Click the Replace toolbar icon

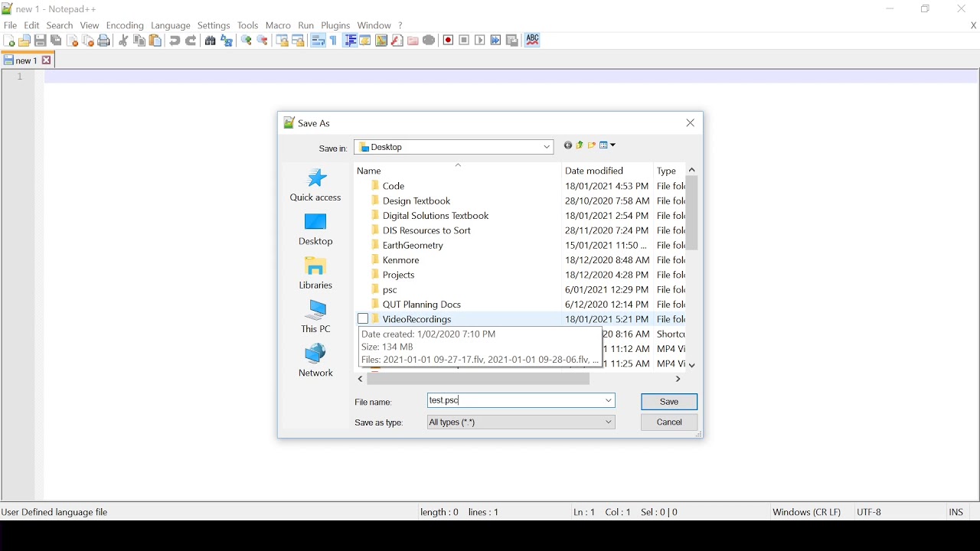tap(227, 41)
